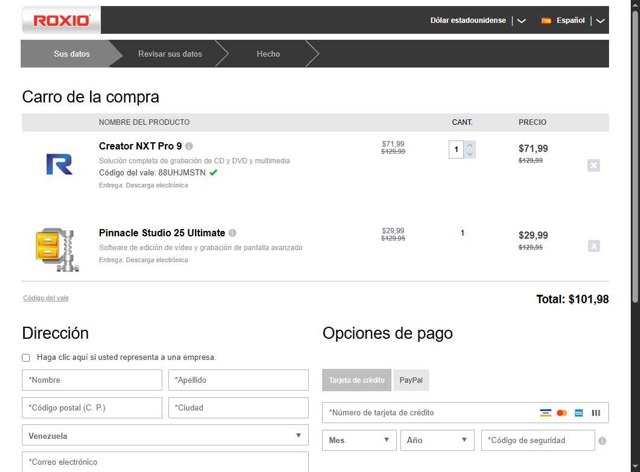Click the Mastercard icon
The image size is (640, 472).
point(562,413)
